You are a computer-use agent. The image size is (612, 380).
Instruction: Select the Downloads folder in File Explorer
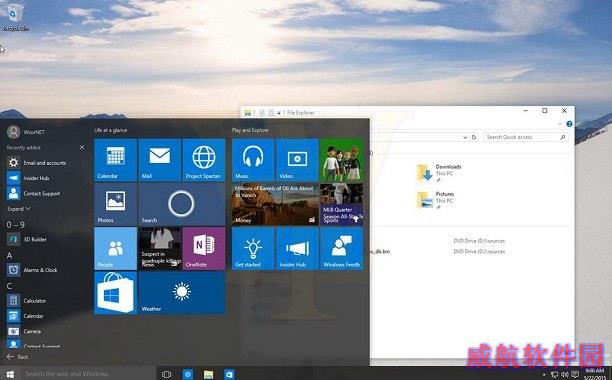tap(439, 173)
